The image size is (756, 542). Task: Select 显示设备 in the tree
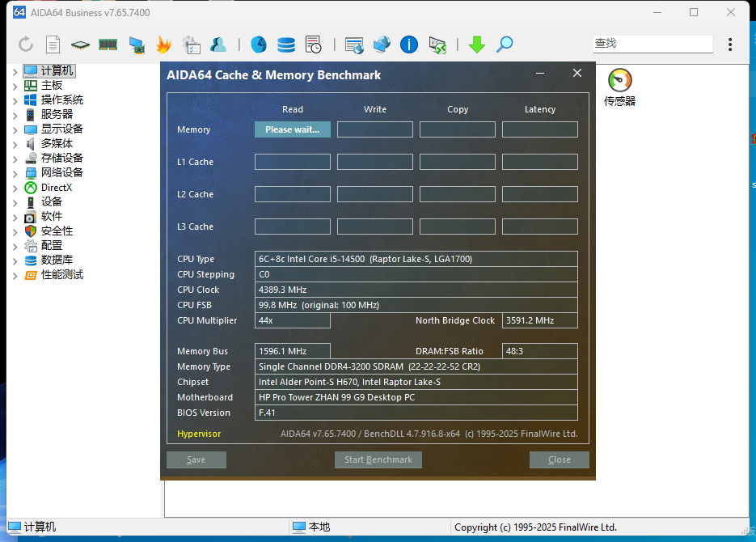point(62,129)
